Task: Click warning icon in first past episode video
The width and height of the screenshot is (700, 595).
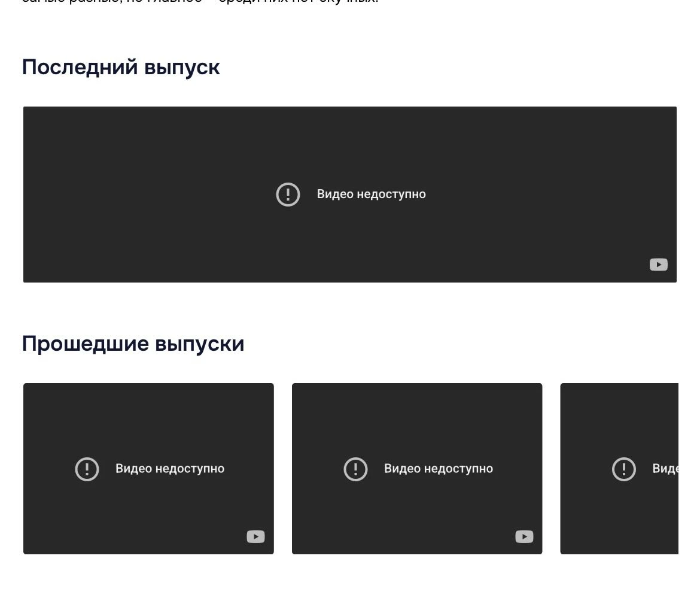Action: click(87, 469)
